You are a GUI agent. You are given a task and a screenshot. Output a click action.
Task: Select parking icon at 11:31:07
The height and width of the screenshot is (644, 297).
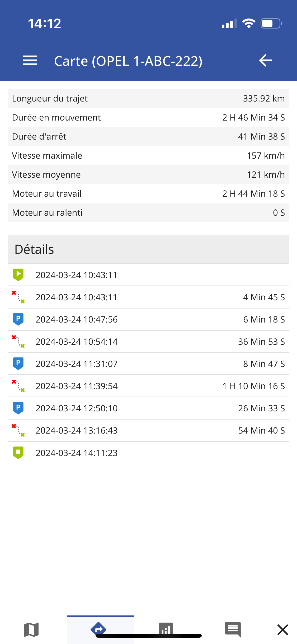coord(18,364)
